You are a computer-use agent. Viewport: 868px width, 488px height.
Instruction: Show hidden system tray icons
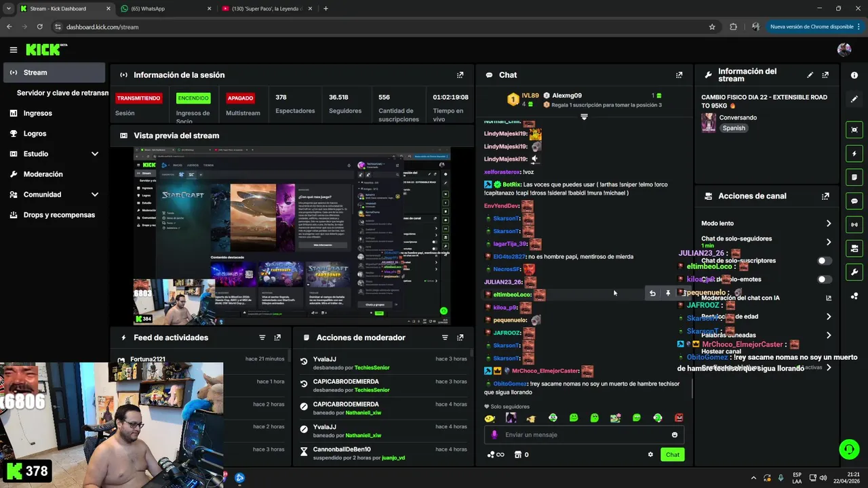point(752,478)
